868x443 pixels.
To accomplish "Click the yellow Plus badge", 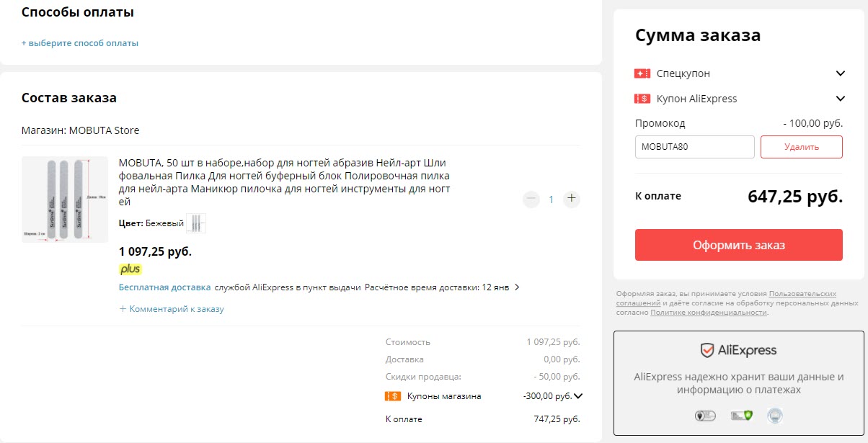I will click(x=130, y=269).
